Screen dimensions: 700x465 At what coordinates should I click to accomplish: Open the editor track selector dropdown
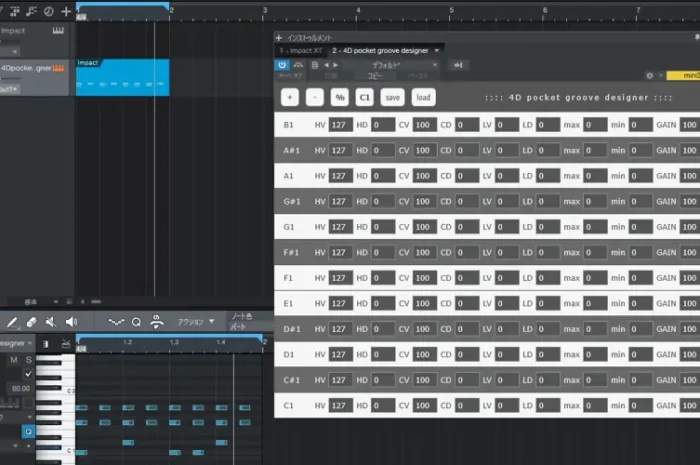[x=17, y=343]
